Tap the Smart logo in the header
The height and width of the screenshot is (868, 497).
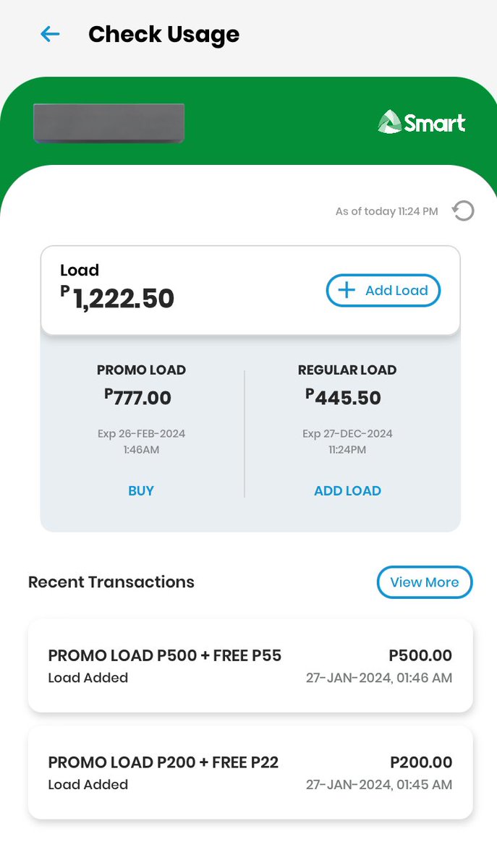click(x=422, y=122)
